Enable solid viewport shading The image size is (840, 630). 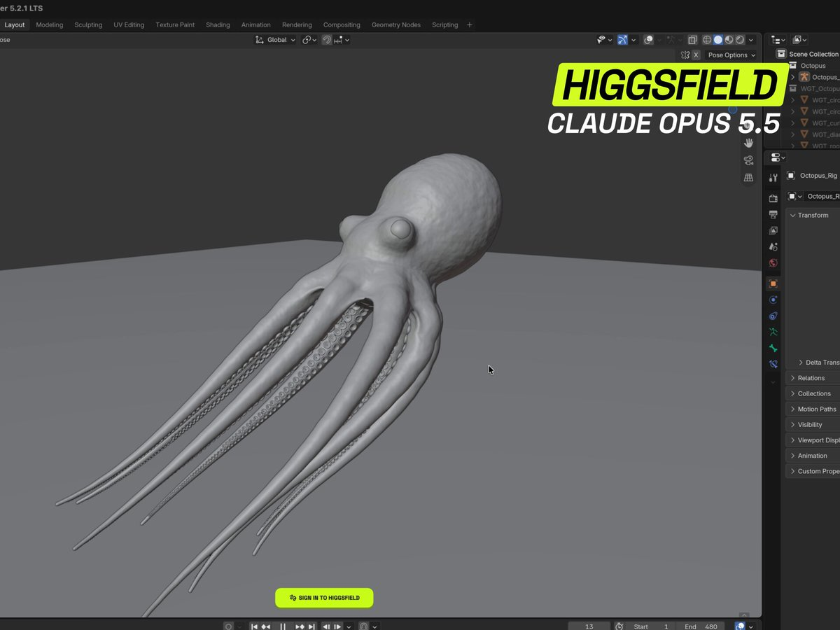click(x=718, y=40)
